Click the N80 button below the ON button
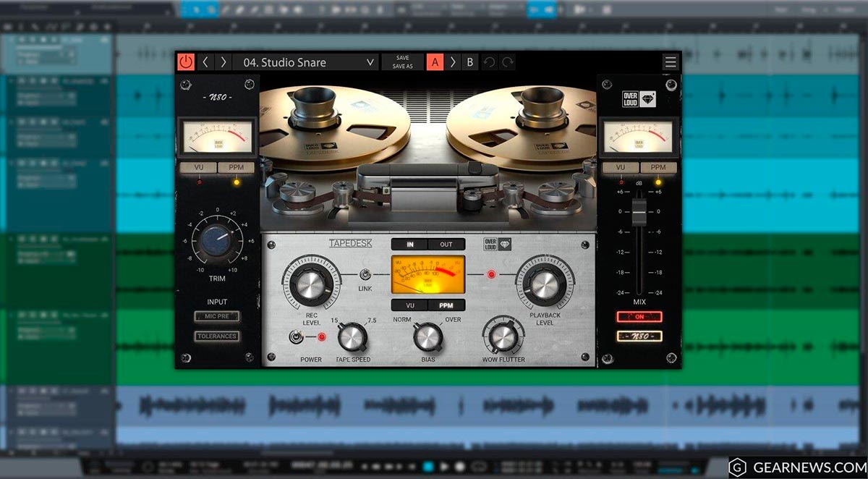Viewport: 868px width, 479px height. click(x=639, y=336)
